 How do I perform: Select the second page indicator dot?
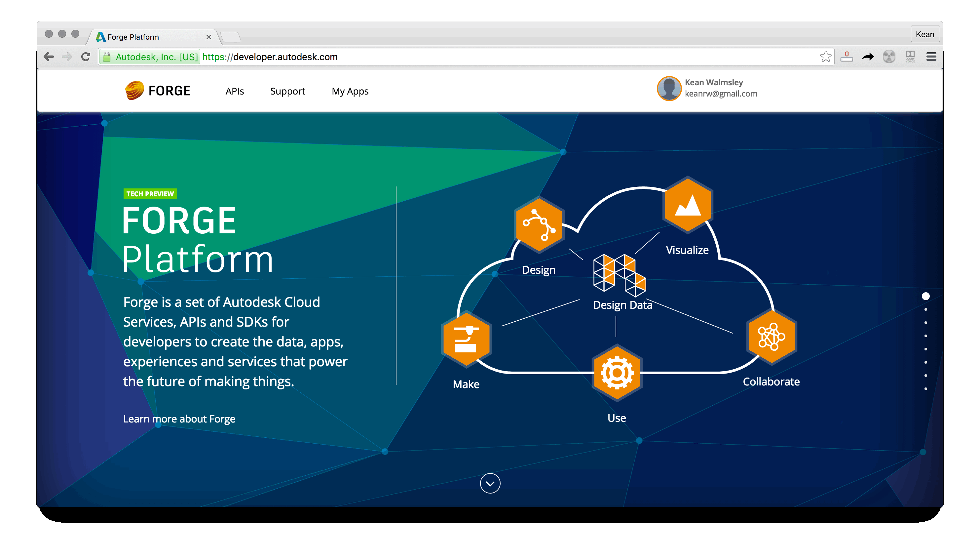[x=925, y=310]
